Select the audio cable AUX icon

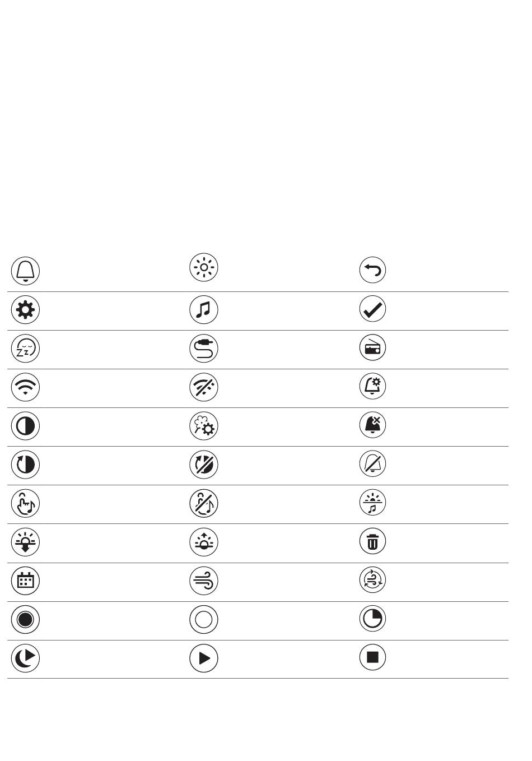(204, 349)
